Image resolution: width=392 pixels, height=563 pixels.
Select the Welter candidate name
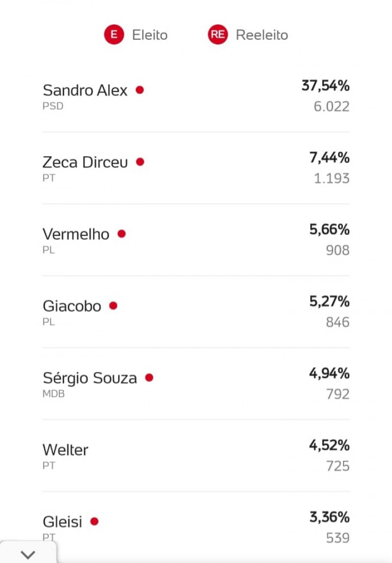click(65, 450)
